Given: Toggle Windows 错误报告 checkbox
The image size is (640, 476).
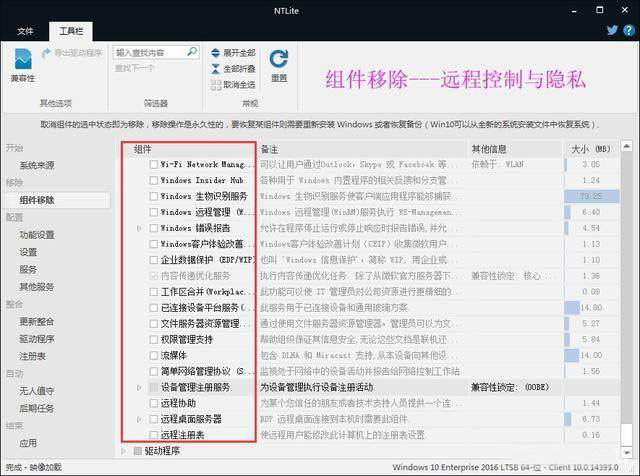Looking at the screenshot, I should coord(153,228).
